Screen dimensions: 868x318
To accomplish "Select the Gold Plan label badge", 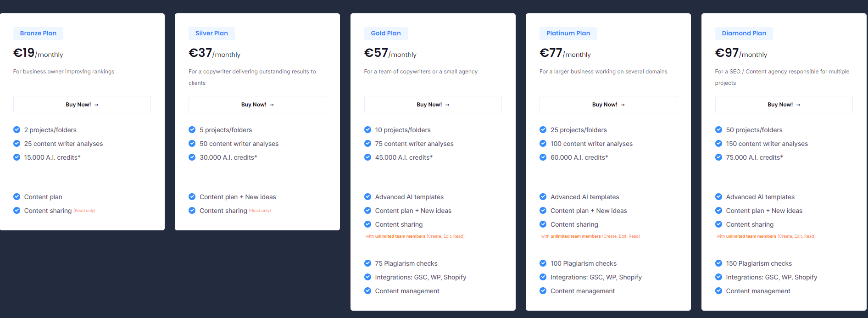I will click(386, 33).
